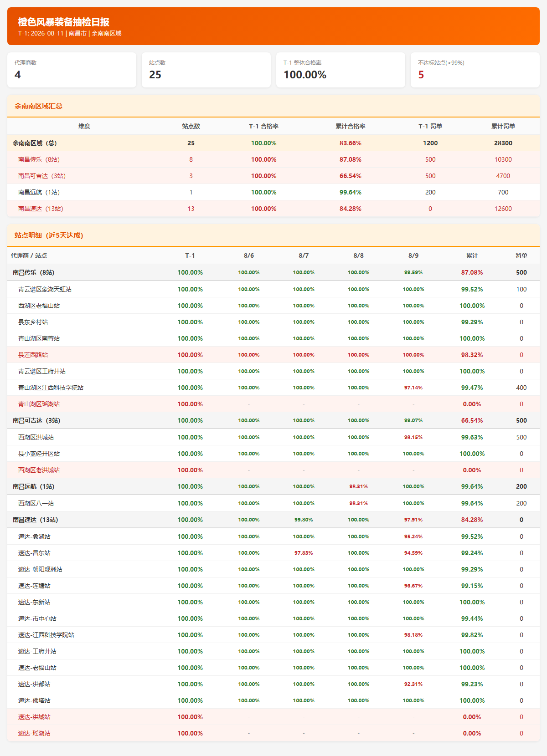The height and width of the screenshot is (756, 547).
Task: Select station row 速达-象湖站
Action: [273, 536]
